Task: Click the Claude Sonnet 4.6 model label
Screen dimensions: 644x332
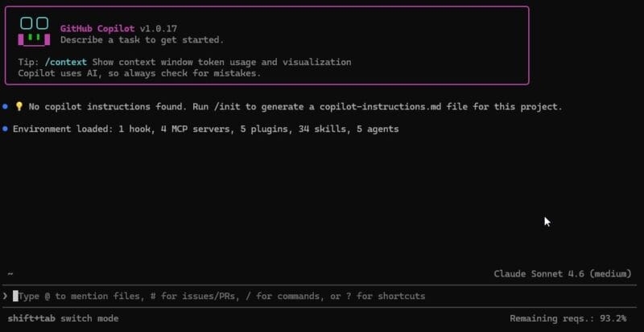Action: coord(562,274)
